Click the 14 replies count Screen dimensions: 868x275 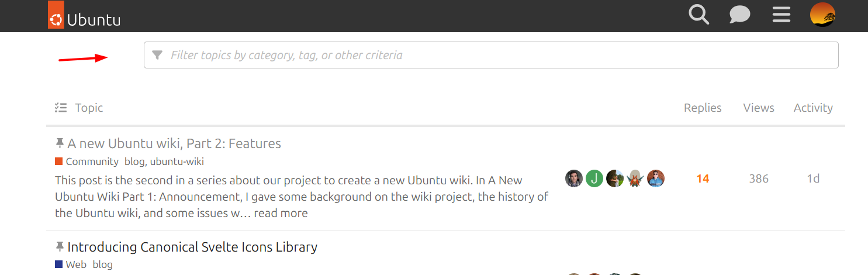tap(703, 178)
